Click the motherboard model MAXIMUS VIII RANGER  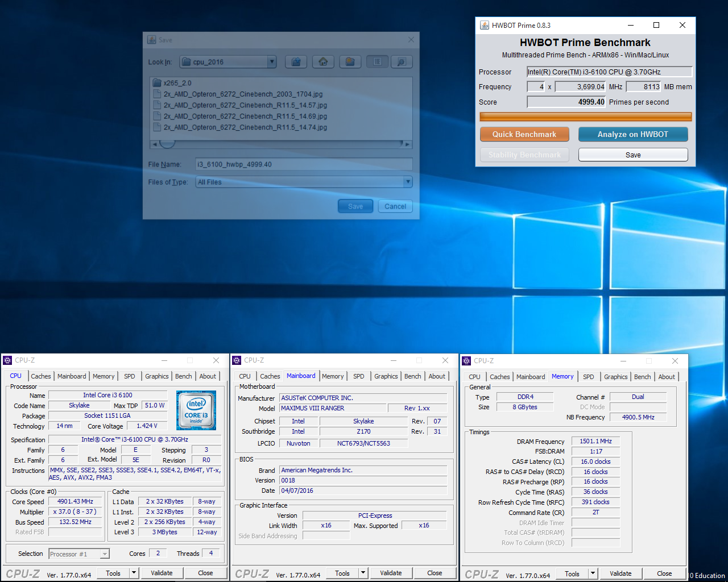[333, 408]
